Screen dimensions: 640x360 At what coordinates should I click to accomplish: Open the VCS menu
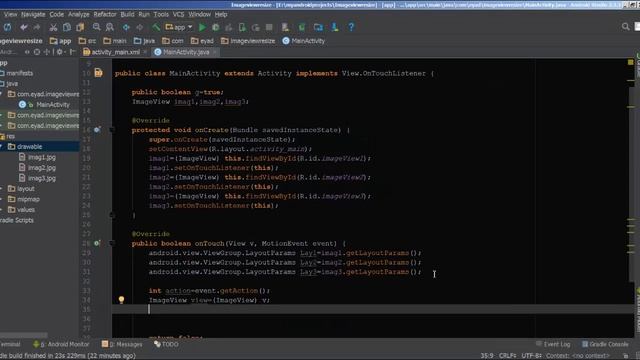[178, 14]
